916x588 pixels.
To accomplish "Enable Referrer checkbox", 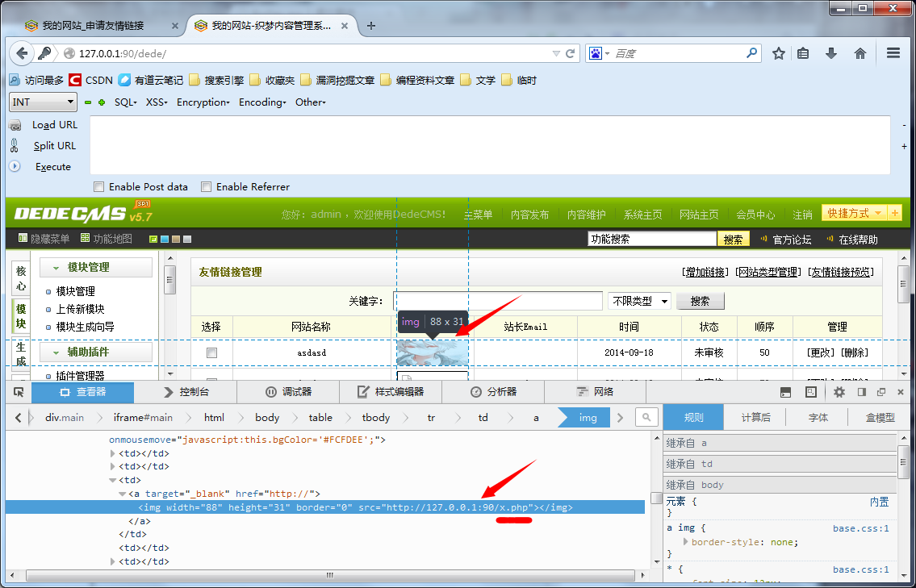I will (x=206, y=187).
